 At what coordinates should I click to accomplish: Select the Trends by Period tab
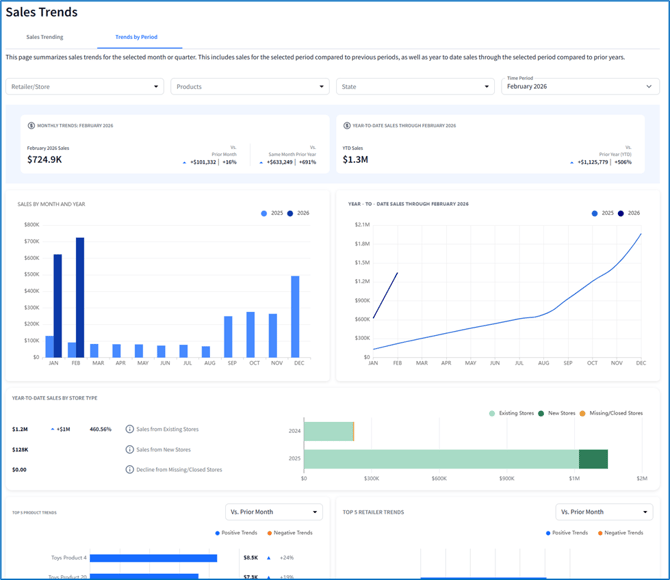pos(136,37)
